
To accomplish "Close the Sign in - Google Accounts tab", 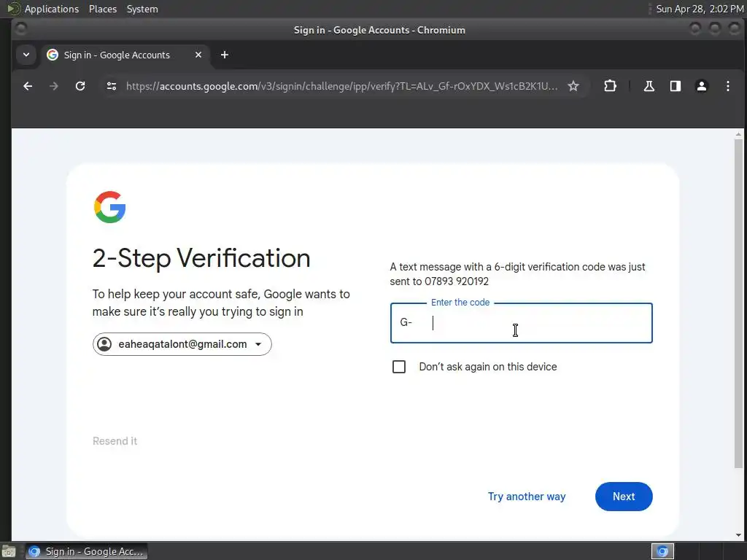I will 198,55.
